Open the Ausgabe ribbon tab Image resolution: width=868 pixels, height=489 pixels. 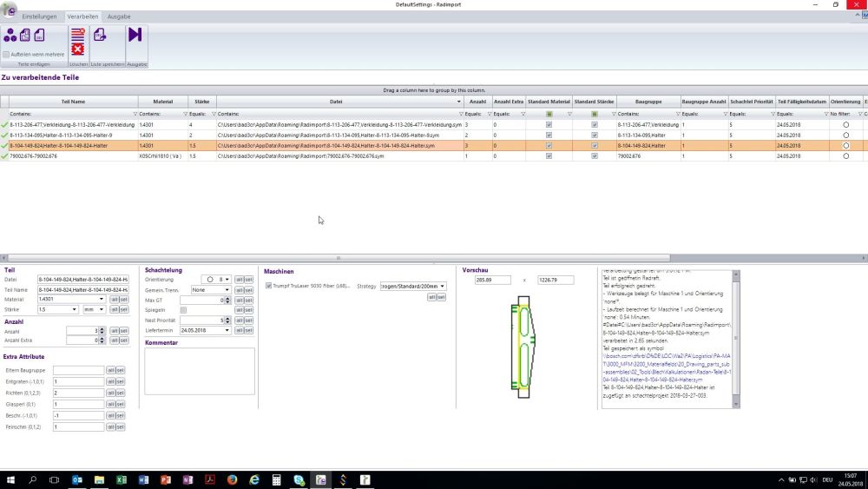point(119,17)
